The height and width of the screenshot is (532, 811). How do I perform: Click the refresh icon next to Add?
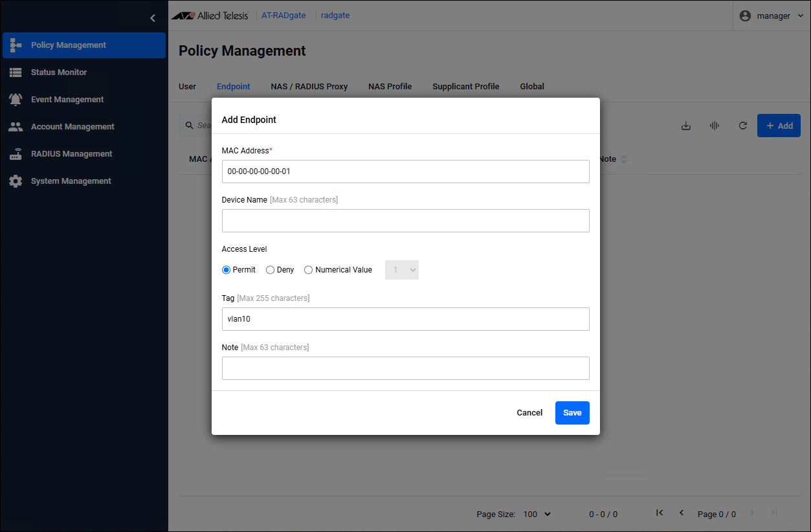pos(743,126)
